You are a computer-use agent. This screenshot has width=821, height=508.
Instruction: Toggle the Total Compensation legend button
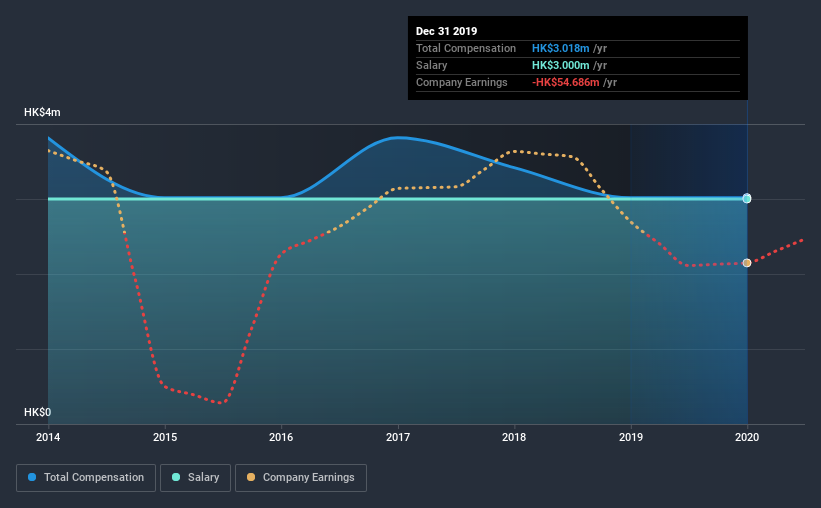86,478
